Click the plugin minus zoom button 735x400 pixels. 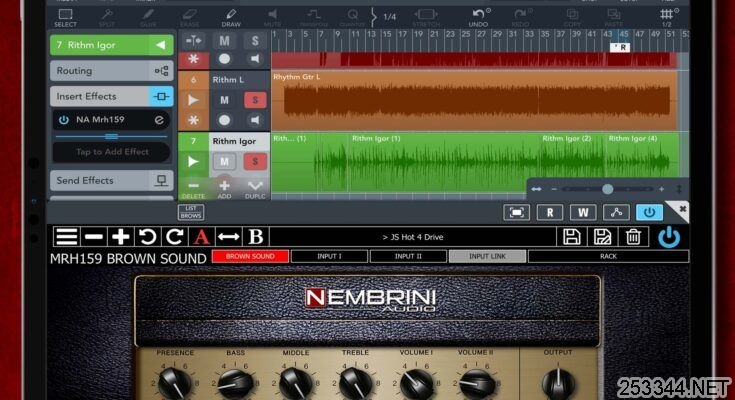[94, 237]
